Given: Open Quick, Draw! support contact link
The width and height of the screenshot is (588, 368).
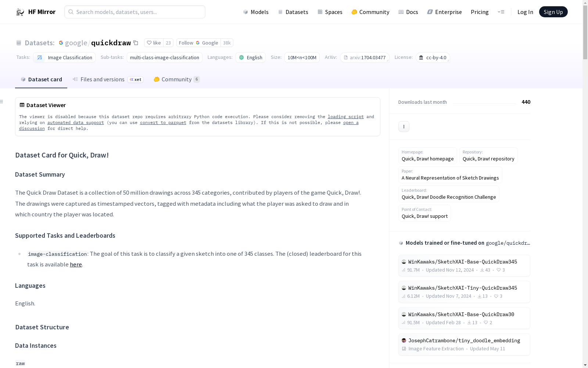Looking at the screenshot, I should pyautogui.click(x=424, y=213).
